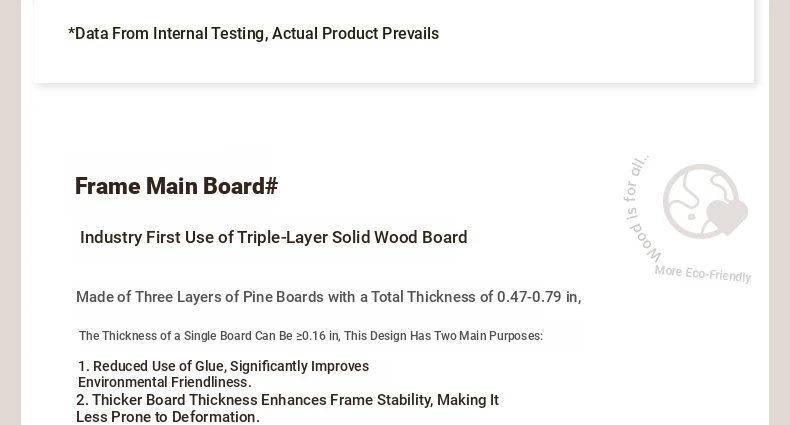
Task: Click point 2 'Thicker Board Thickness Enhances' line
Action: point(287,400)
